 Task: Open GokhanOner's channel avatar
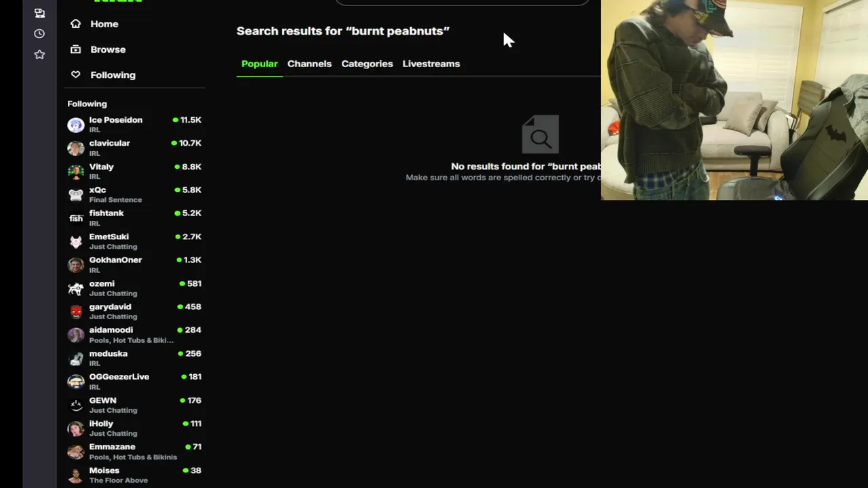(x=76, y=265)
